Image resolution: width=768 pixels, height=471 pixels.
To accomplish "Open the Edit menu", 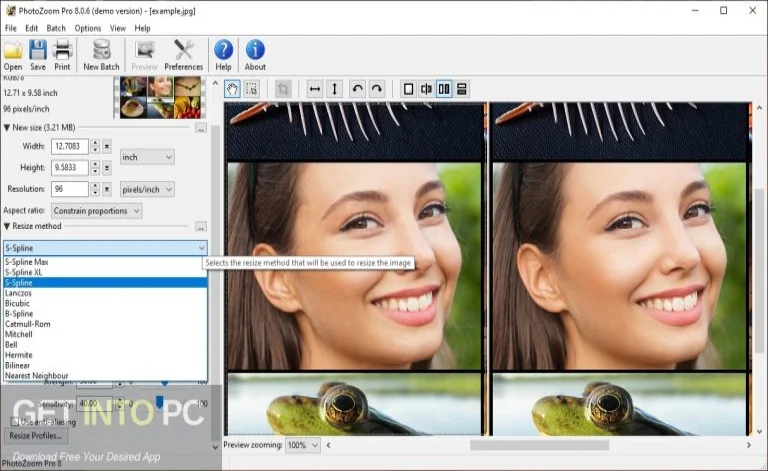I will (x=31, y=28).
